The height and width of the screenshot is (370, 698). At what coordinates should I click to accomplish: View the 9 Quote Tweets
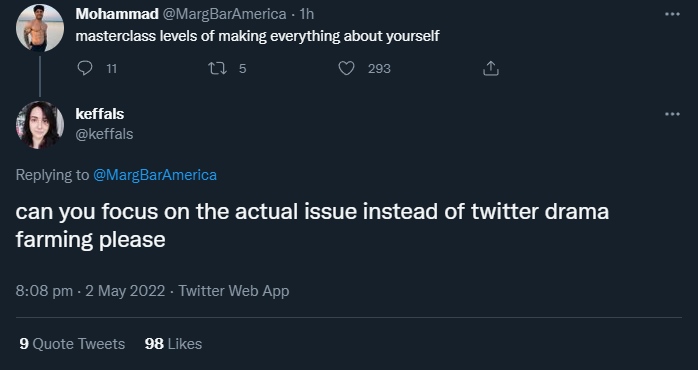tap(72, 344)
